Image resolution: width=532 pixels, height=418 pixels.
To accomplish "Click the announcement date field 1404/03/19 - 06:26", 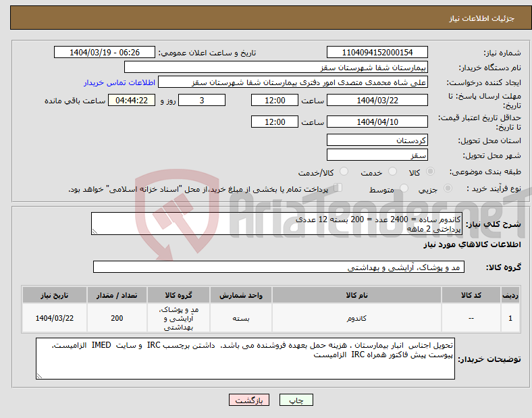I will click(x=105, y=52).
